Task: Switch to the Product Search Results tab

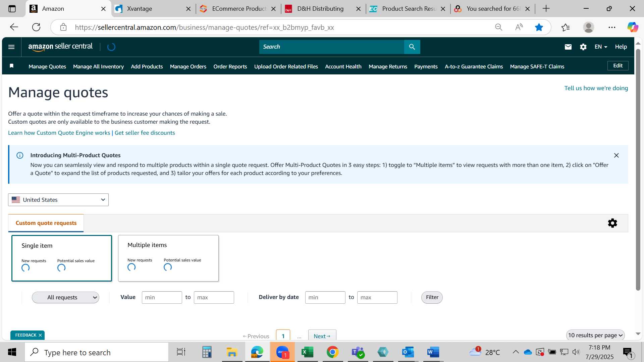Action: point(408,9)
